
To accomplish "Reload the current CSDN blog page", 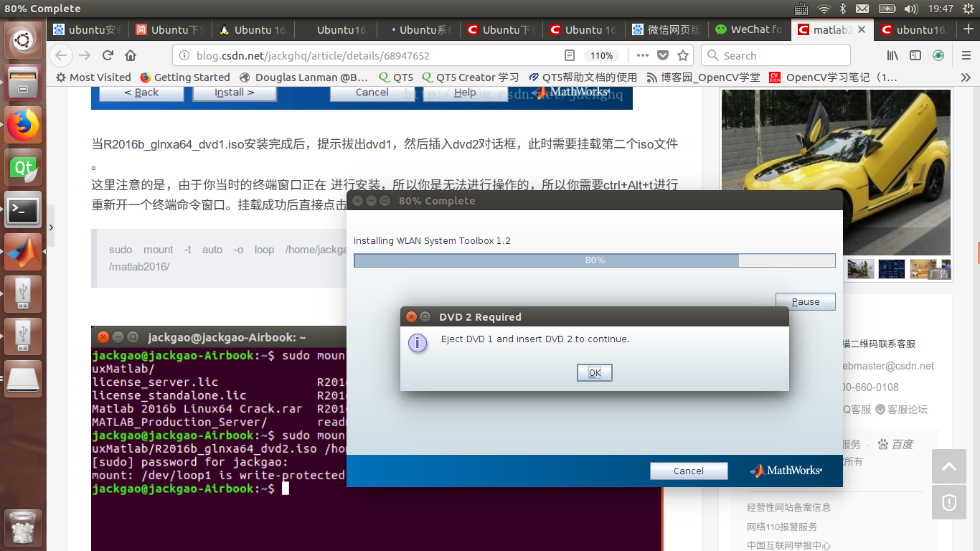I will (x=108, y=55).
